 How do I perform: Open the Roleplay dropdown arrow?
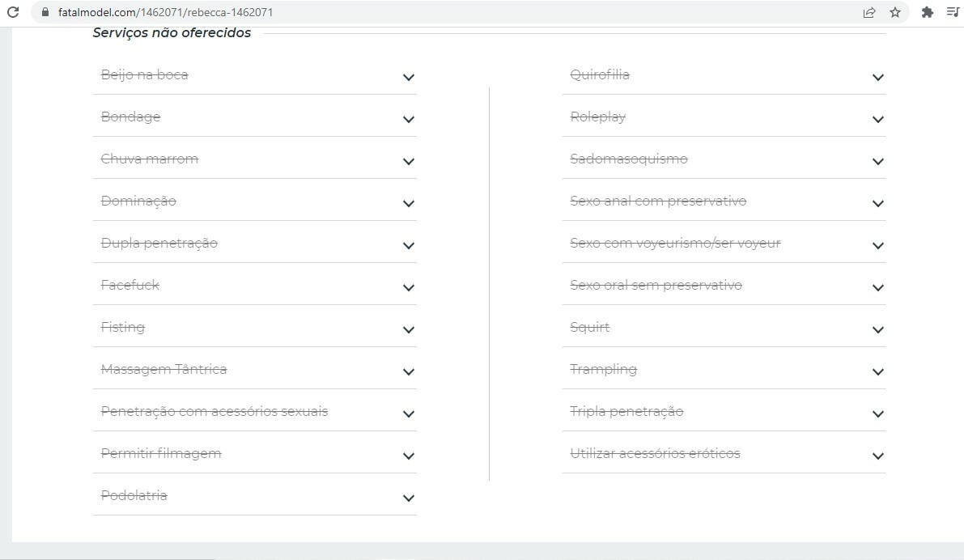pos(878,119)
